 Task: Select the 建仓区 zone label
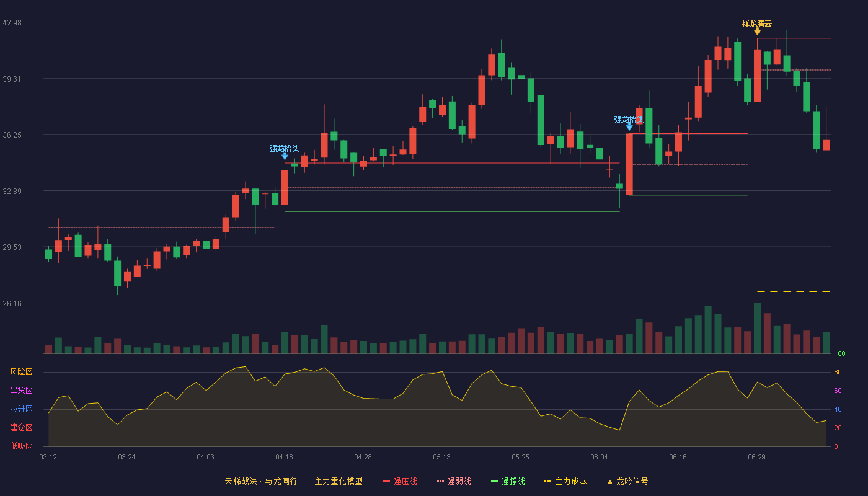(21, 428)
